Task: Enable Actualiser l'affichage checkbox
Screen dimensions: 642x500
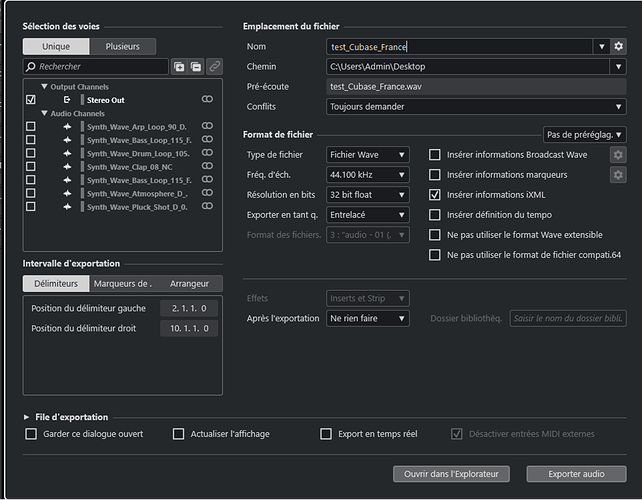Action: click(179, 434)
